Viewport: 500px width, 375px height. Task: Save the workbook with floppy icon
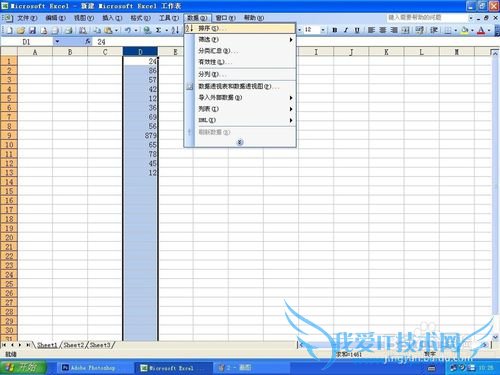click(x=32, y=30)
